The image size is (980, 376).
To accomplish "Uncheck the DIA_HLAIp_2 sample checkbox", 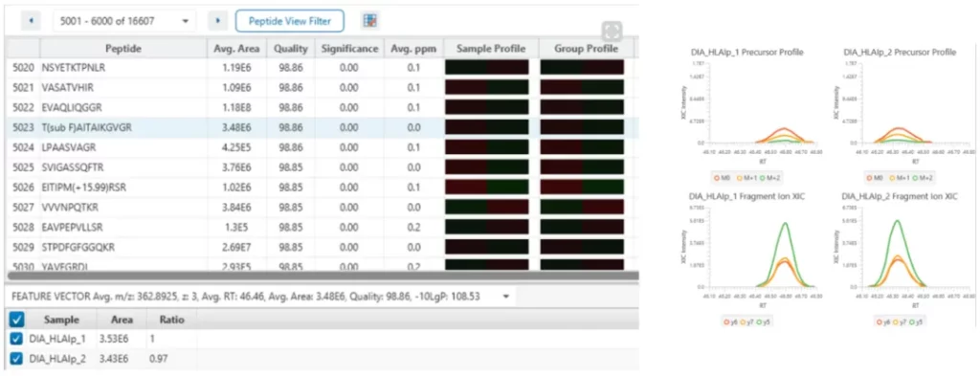I will [x=17, y=359].
